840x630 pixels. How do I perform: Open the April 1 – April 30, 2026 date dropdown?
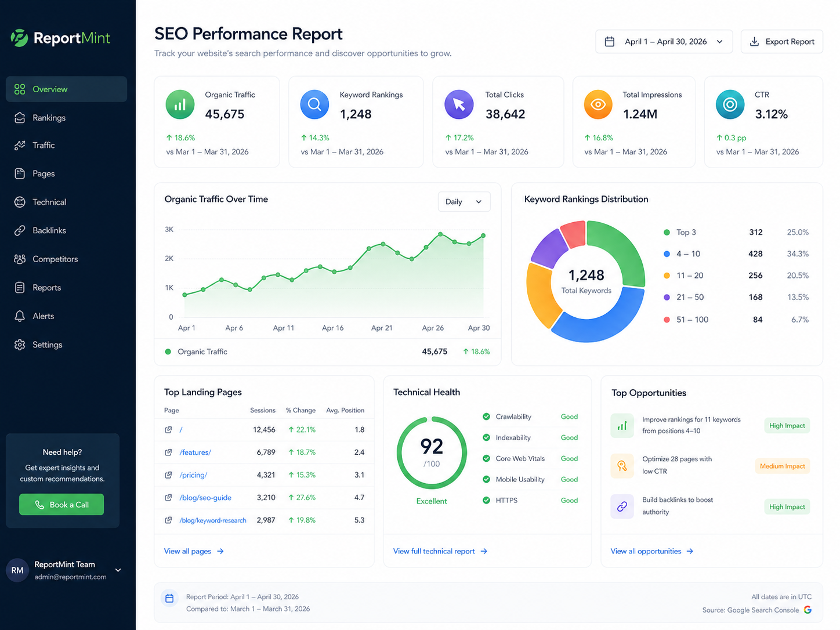(664, 42)
